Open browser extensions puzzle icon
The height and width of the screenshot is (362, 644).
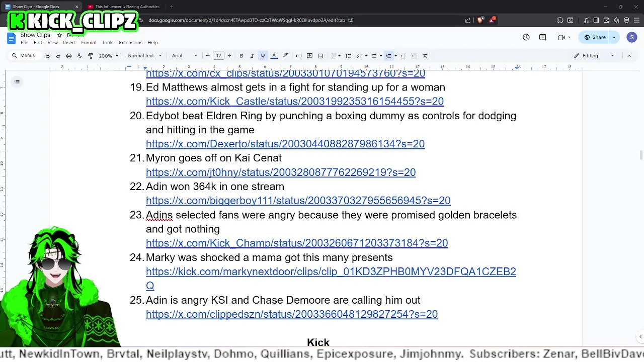[560, 20]
